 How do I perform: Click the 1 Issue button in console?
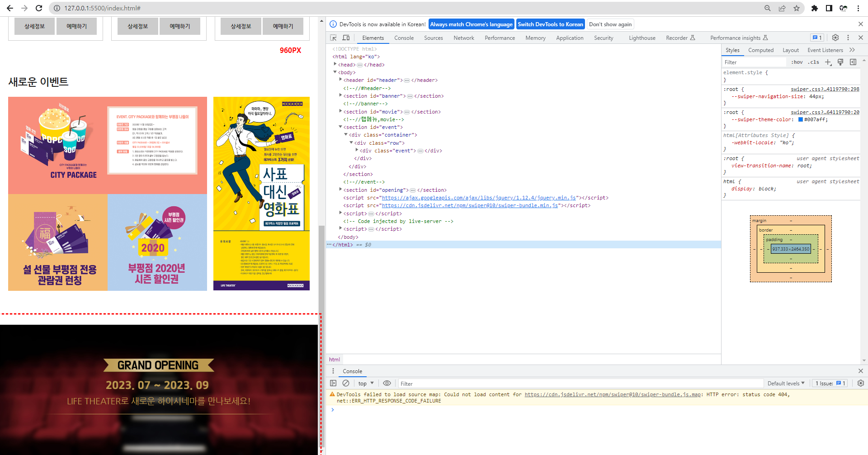(830, 384)
